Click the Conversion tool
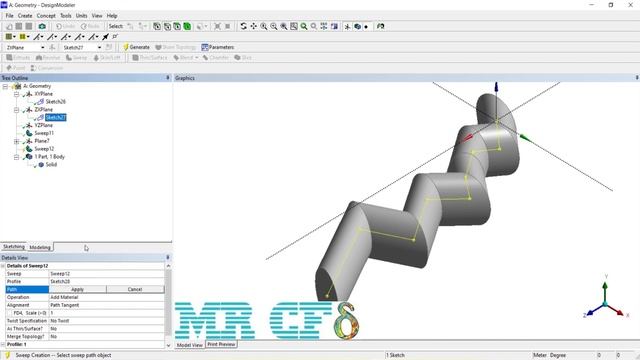Viewport: 640px width, 360px height. point(47,68)
